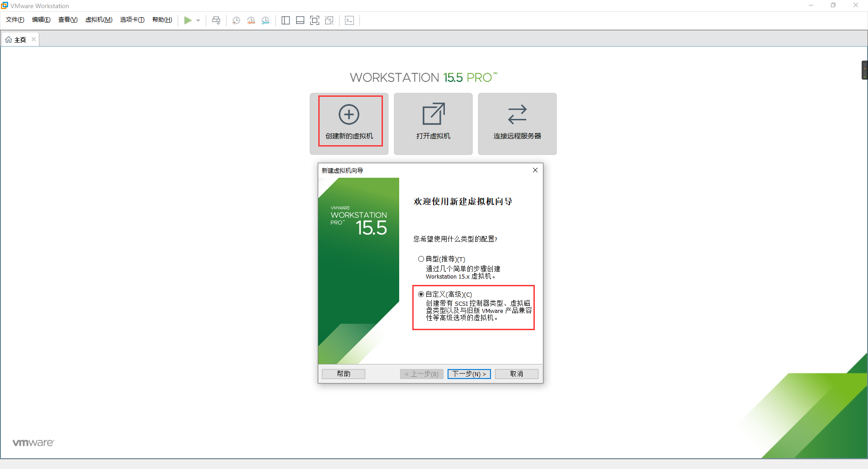The width and height of the screenshot is (868, 469).
Task: Open the 虚拟机(M) menu
Action: pos(99,20)
